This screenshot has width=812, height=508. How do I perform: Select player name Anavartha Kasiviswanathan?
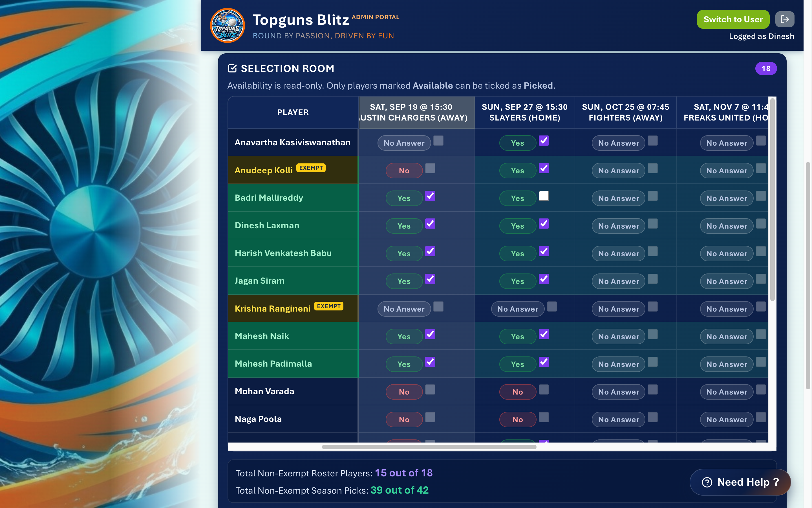[292, 143]
